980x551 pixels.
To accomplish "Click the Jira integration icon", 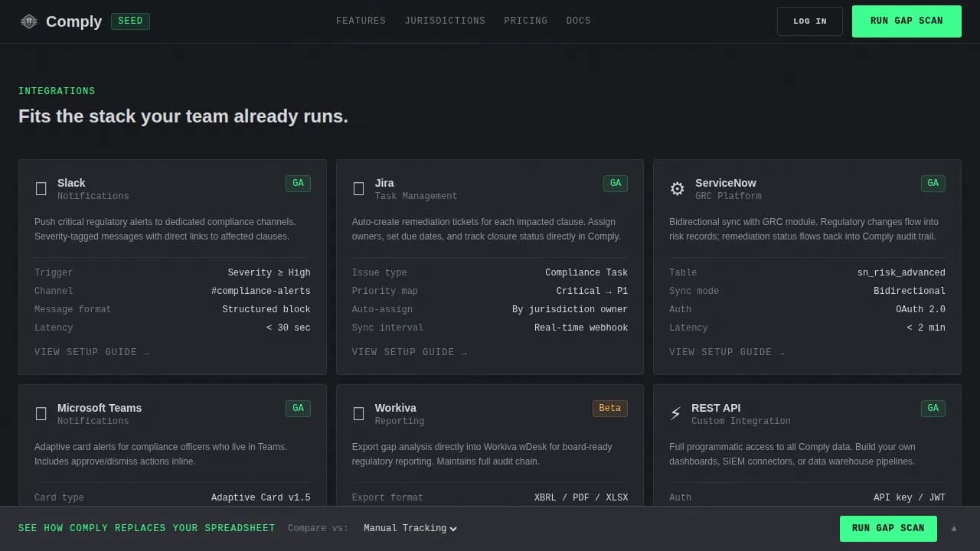I will pyautogui.click(x=358, y=189).
